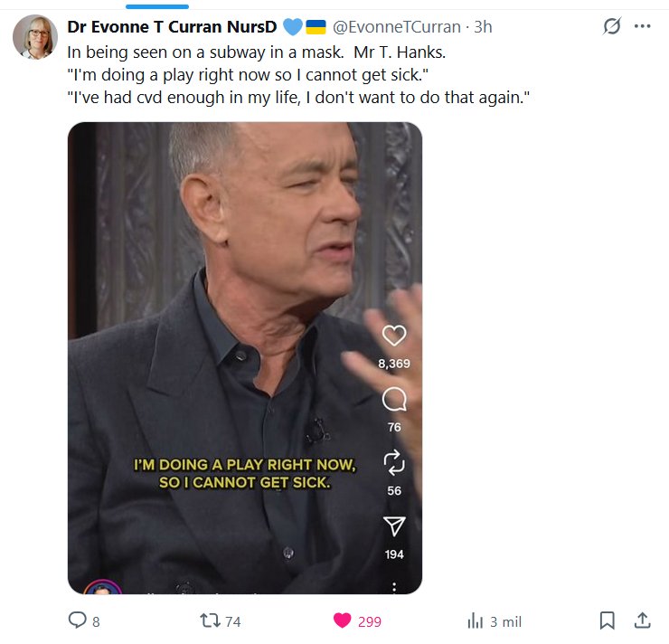Open the post's More options menu

[x=643, y=26]
